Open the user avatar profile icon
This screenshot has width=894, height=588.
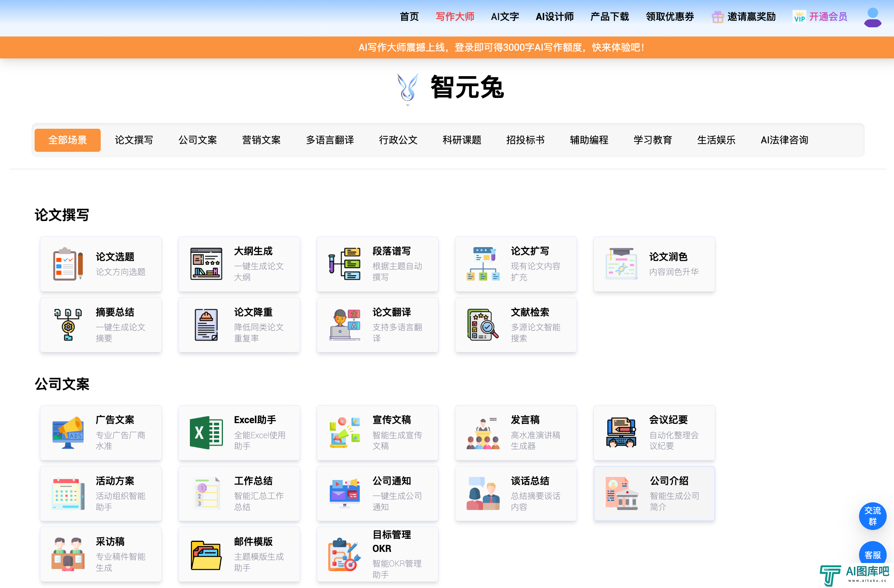tap(872, 17)
